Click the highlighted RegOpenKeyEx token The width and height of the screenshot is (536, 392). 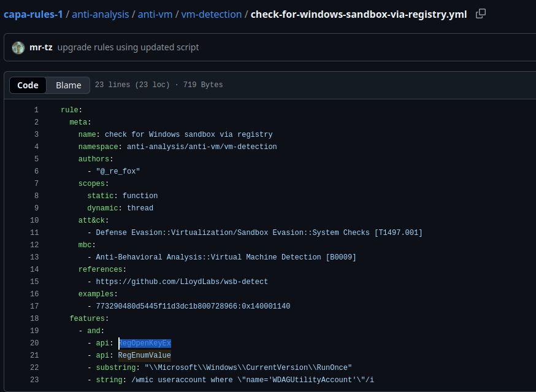coord(145,343)
